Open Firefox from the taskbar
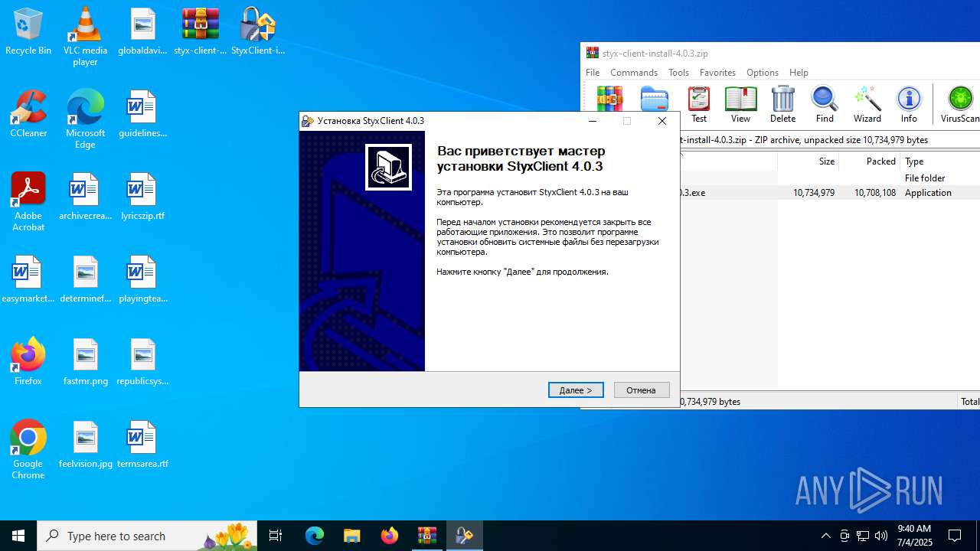980x551 pixels. pos(390,536)
